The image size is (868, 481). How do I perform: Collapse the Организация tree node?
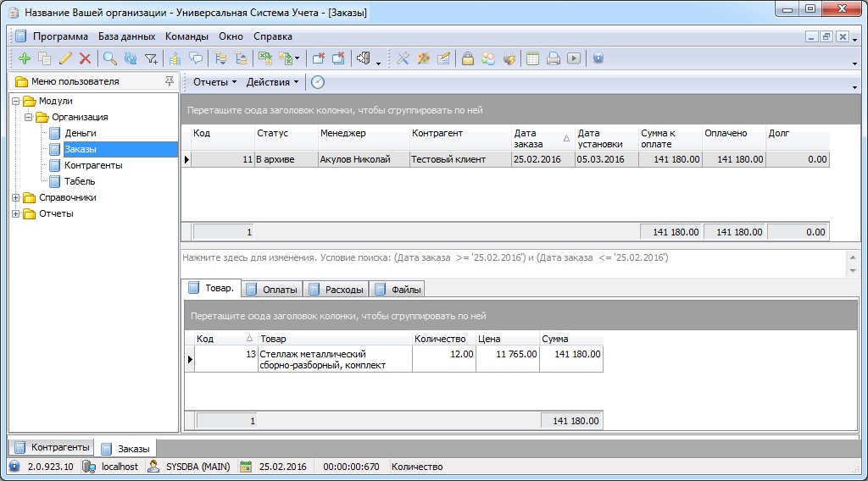29,117
